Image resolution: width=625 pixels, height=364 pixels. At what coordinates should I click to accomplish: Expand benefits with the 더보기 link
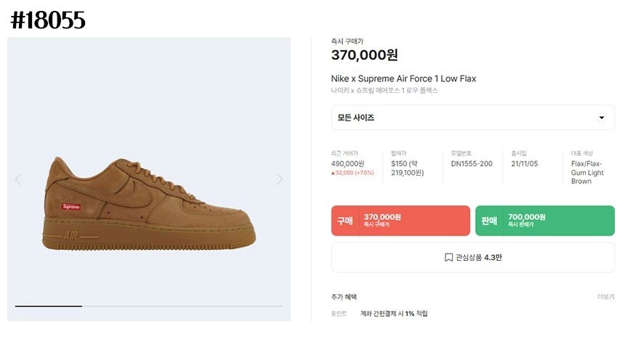point(605,296)
